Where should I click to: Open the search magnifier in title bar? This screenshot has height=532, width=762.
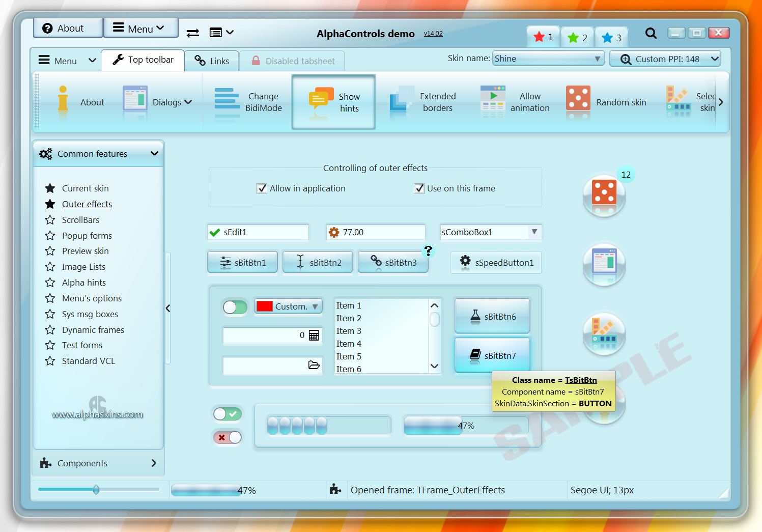651,33
